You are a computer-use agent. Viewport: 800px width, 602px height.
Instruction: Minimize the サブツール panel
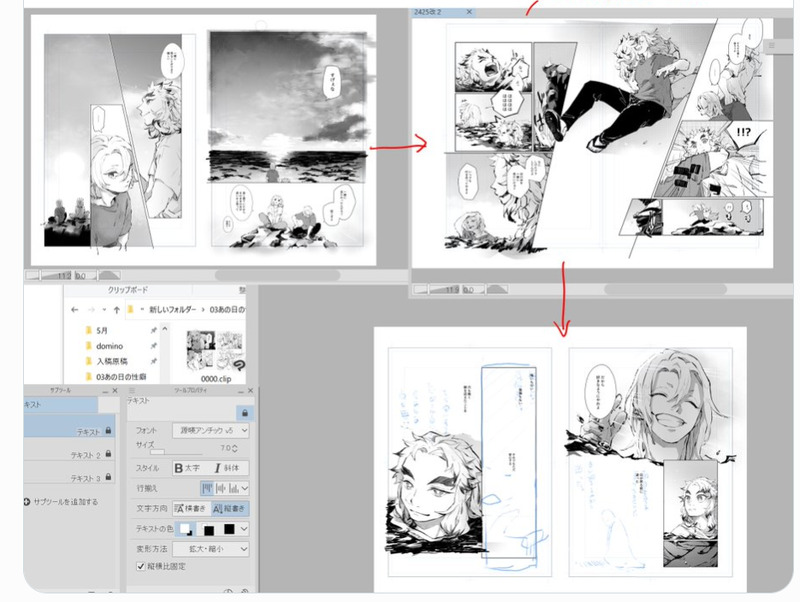click(105, 391)
